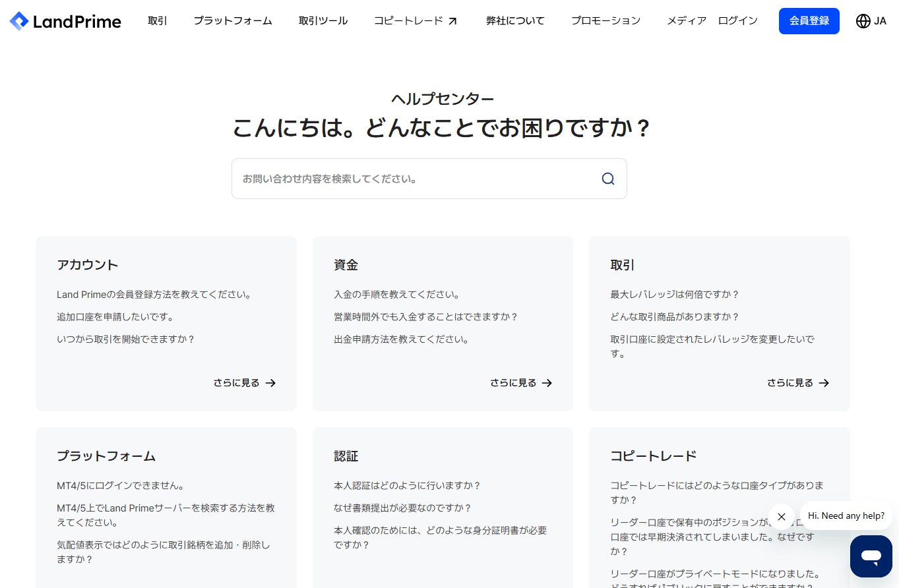Click さらに見る in the アカウント card
Image resolution: width=899 pixels, height=588 pixels.
coord(245,383)
